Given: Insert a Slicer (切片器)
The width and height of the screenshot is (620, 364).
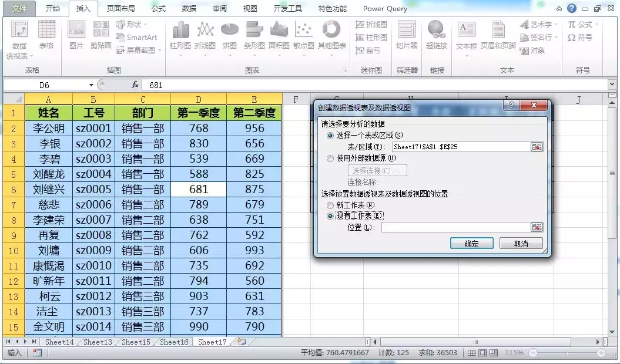Looking at the screenshot, I should click(407, 35).
